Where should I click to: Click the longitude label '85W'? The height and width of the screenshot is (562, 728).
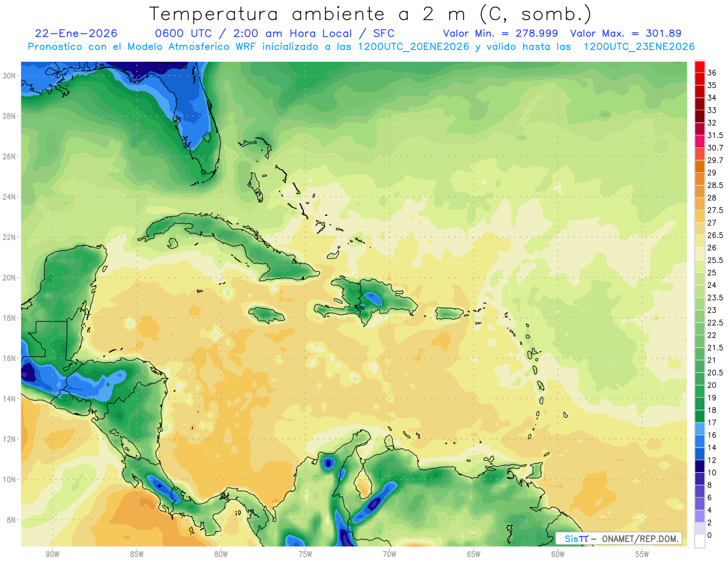click(136, 554)
